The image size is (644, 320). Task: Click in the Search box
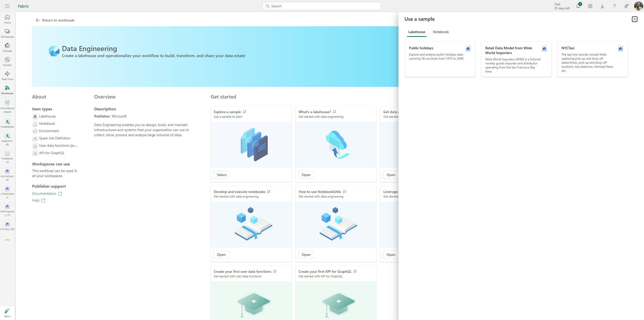pos(322,6)
